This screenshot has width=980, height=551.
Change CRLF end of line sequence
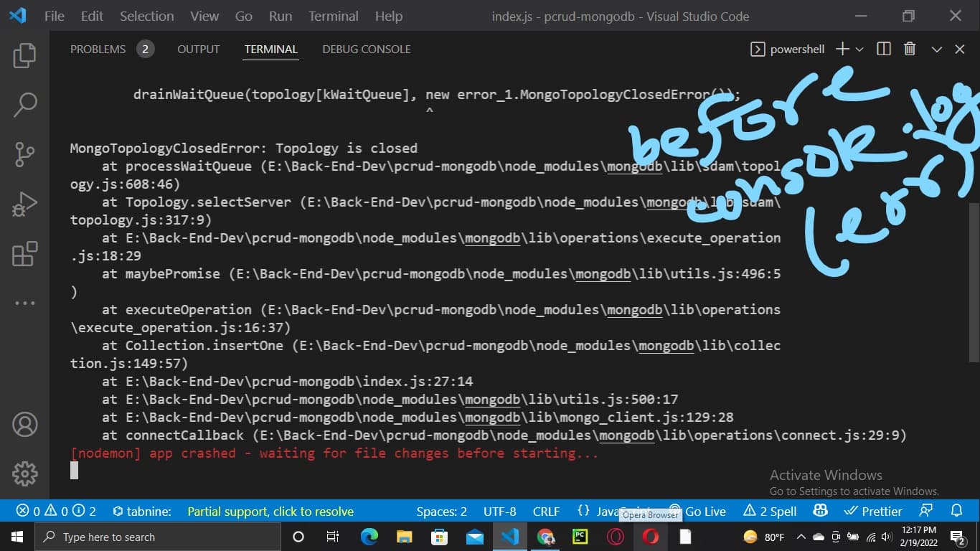[546, 512]
